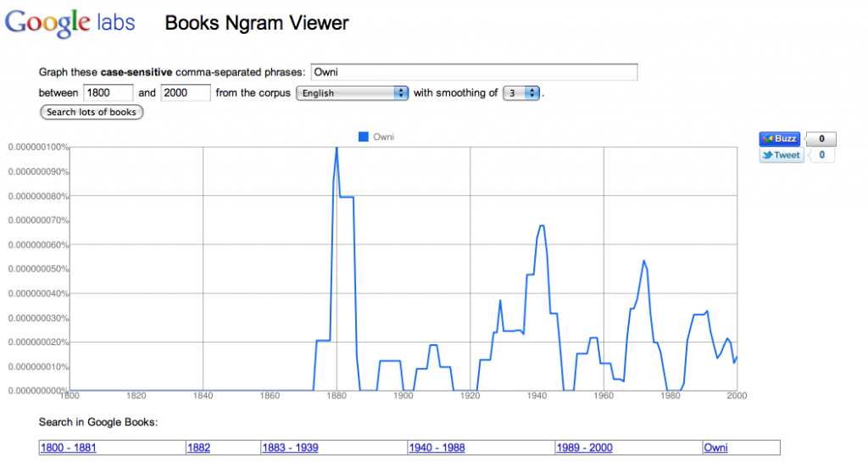Click the Tweet count bubble

tap(821, 155)
